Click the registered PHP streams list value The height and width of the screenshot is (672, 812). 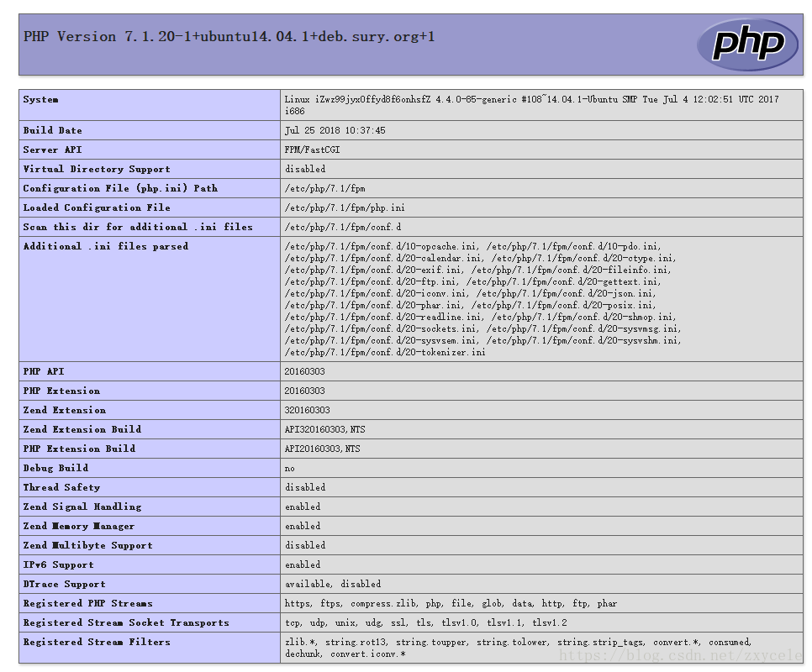click(x=451, y=603)
